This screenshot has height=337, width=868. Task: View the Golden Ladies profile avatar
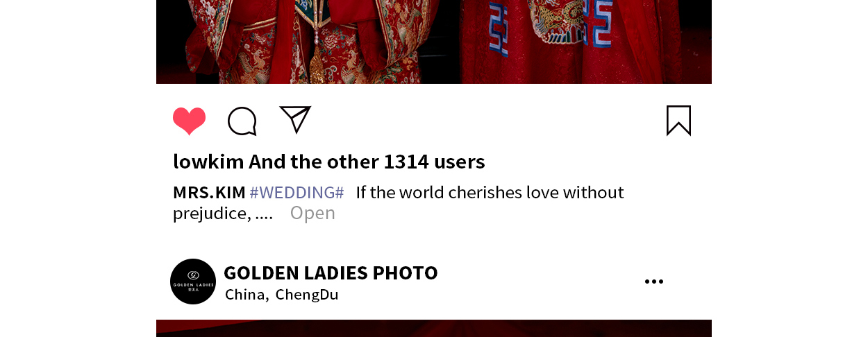coord(193,282)
